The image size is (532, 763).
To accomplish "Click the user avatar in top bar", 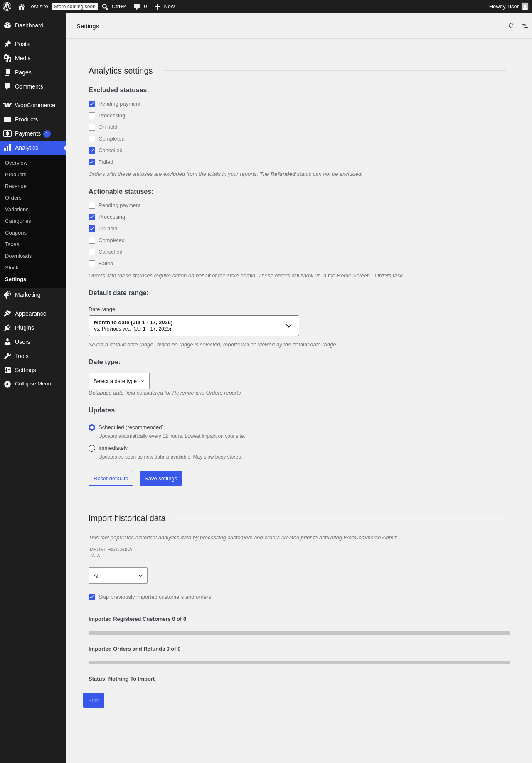I will click(525, 7).
